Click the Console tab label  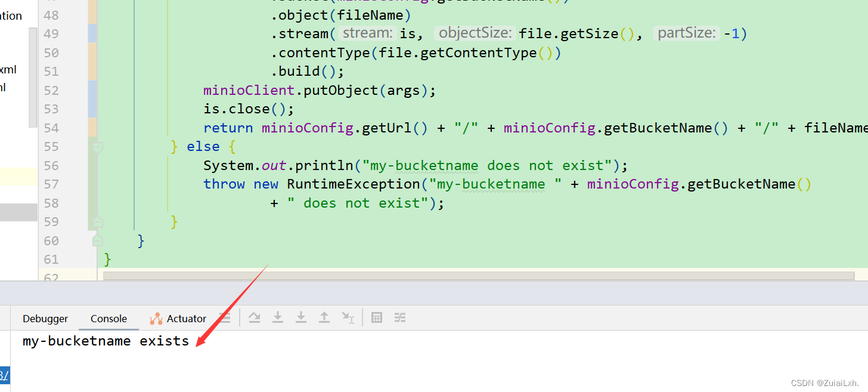[x=108, y=318]
